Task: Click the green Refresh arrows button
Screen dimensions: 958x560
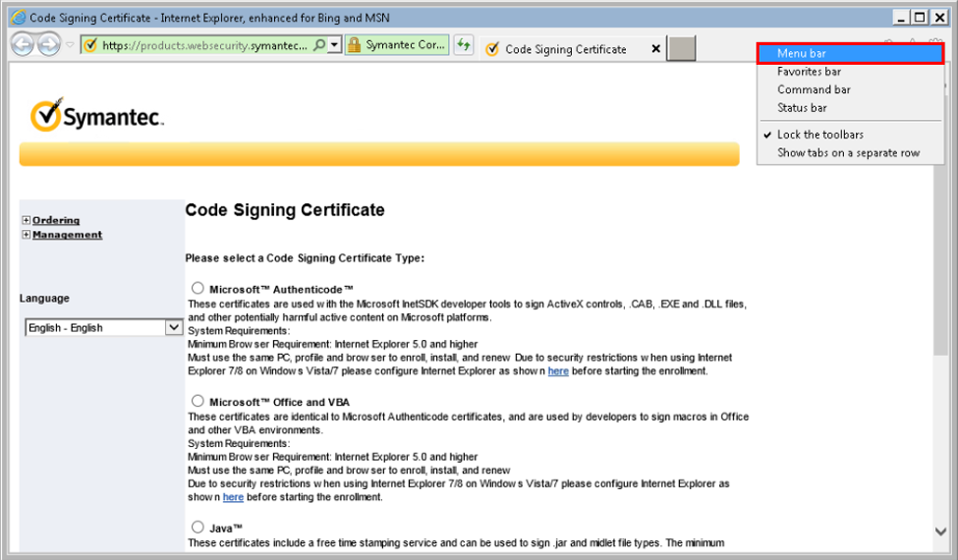Action: [x=464, y=44]
